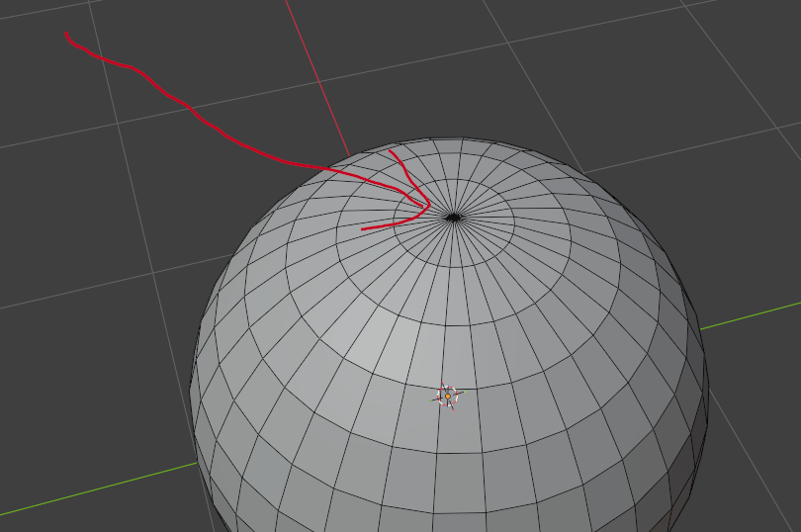Select the UV sphere mesh object
801x532 pixels.
click(x=450, y=335)
